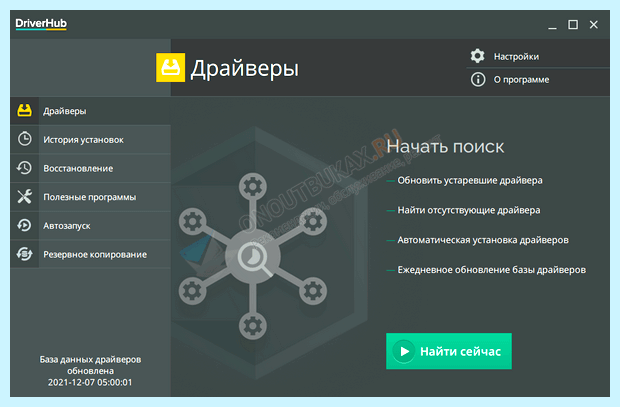Viewport: 620px width, 407px height.
Task: Click text Автоматическая установка драйверов
Action: pyautogui.click(x=483, y=240)
